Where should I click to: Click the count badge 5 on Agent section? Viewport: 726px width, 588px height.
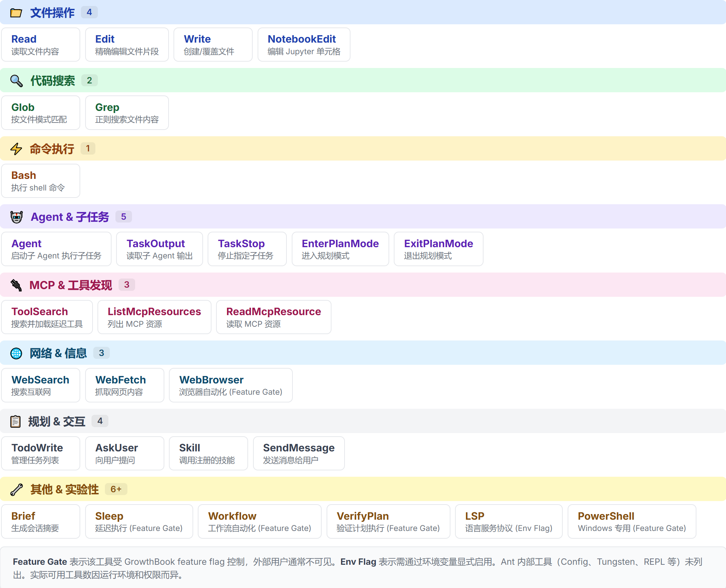tap(124, 217)
